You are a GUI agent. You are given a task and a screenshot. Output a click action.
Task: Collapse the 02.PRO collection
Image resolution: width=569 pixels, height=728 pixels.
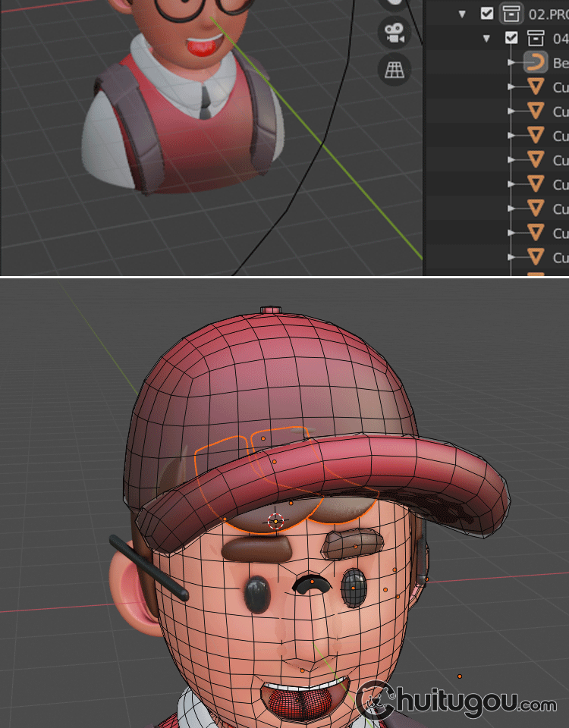pos(462,14)
